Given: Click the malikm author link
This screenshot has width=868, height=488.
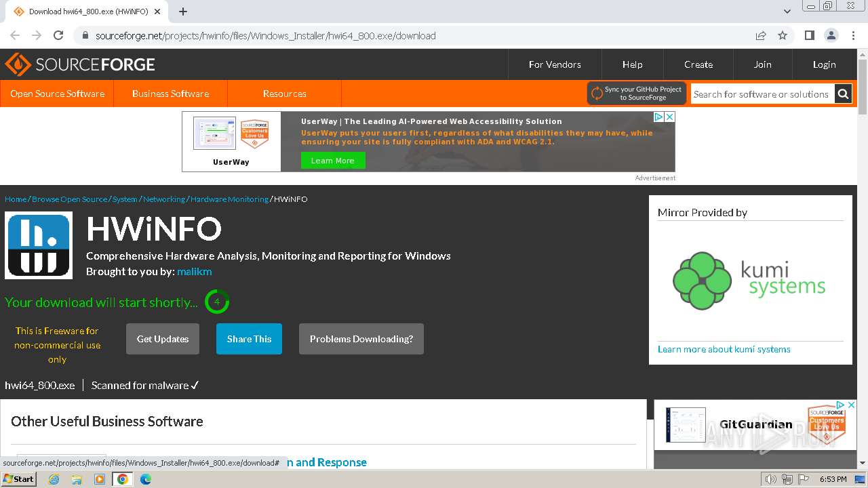Looking at the screenshot, I should [x=195, y=271].
